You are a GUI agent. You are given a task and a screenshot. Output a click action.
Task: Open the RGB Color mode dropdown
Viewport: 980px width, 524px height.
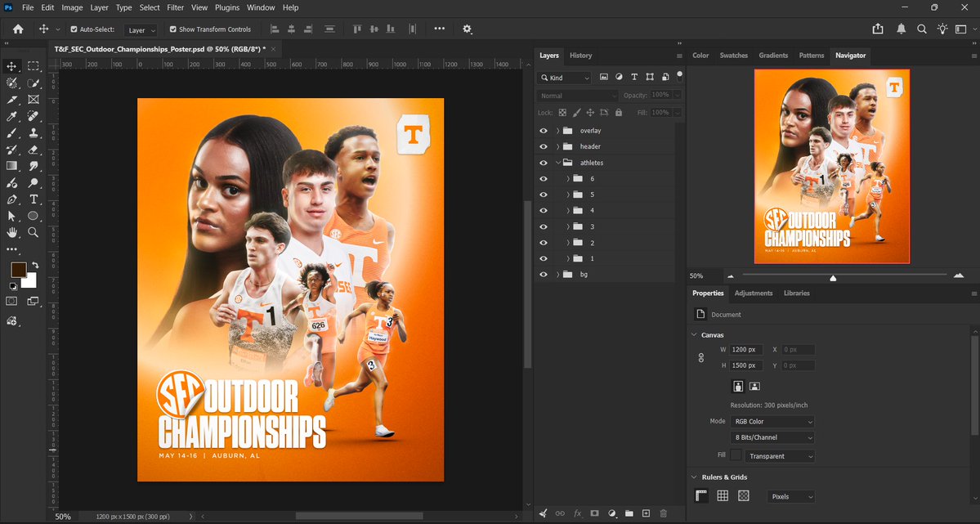click(x=772, y=422)
